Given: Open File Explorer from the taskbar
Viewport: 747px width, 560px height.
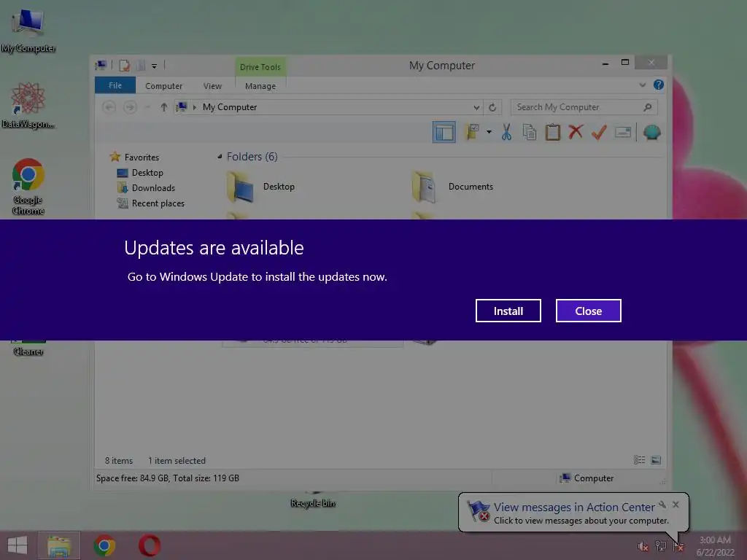Looking at the screenshot, I should coord(59,545).
